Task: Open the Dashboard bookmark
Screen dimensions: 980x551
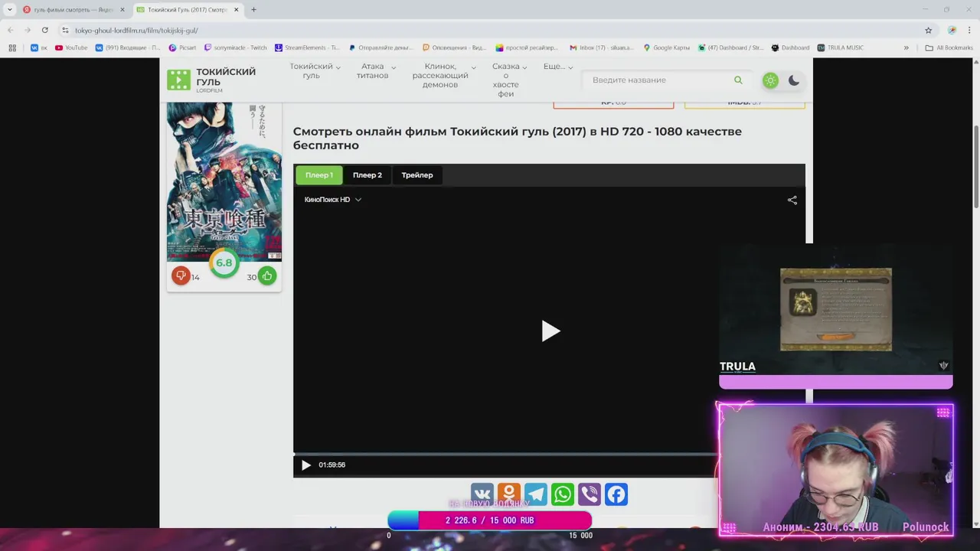Action: (x=791, y=47)
